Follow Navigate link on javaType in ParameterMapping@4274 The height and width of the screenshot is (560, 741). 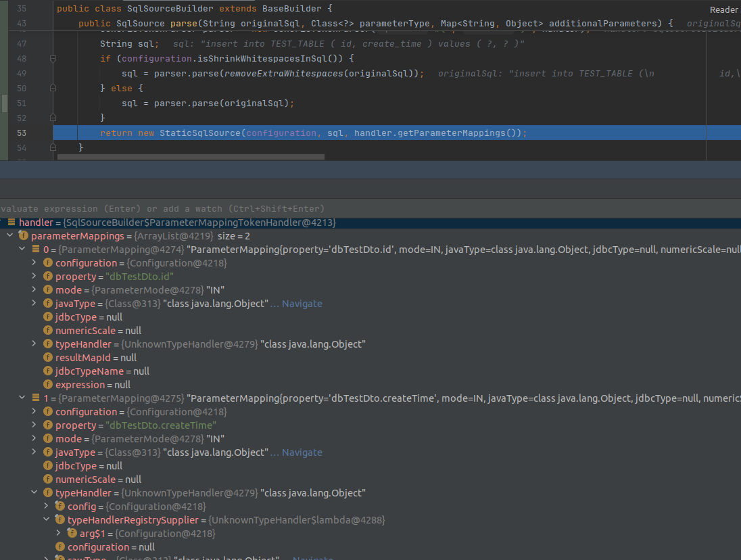click(x=302, y=304)
